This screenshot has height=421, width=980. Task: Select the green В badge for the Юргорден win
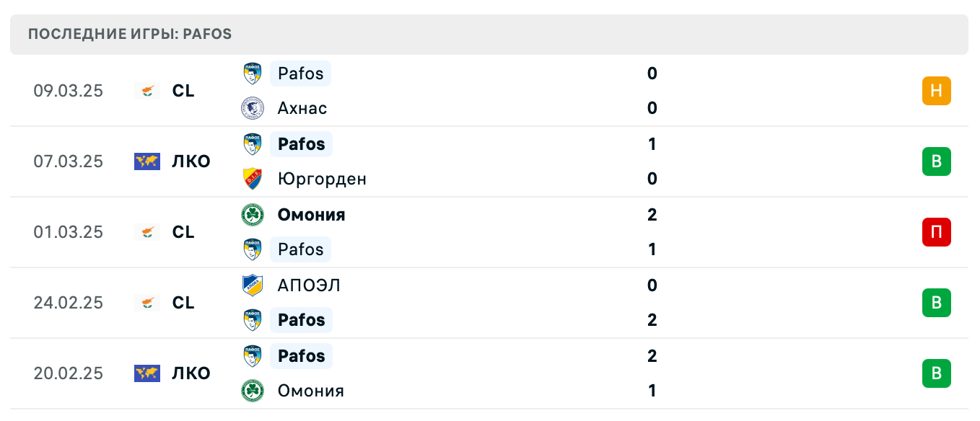pos(937,161)
